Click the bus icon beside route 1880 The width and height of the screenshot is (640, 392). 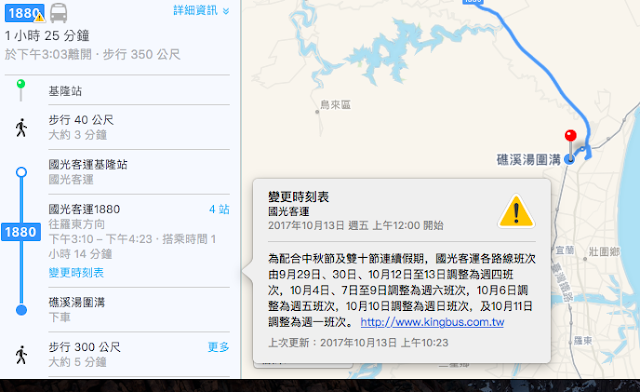pos(59,13)
